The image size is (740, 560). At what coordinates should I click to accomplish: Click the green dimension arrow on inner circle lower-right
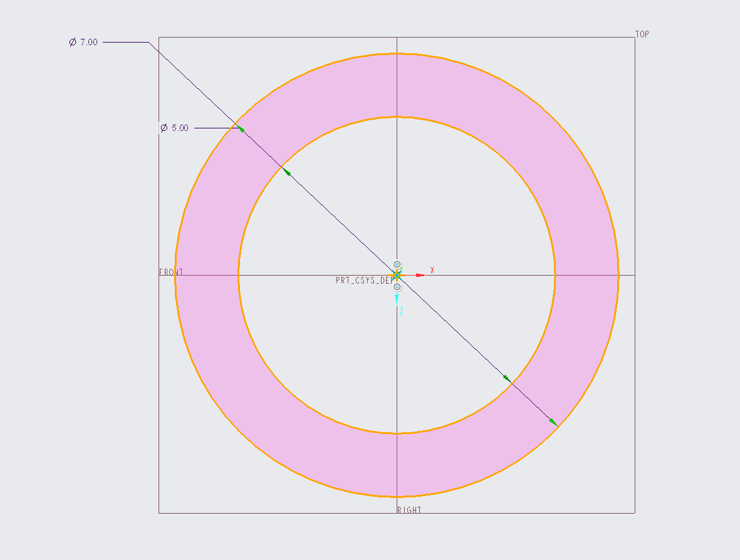click(508, 378)
